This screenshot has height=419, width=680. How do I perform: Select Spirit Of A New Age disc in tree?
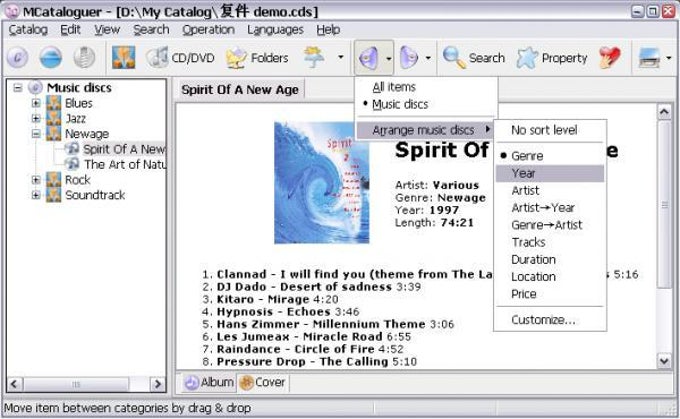(x=124, y=149)
